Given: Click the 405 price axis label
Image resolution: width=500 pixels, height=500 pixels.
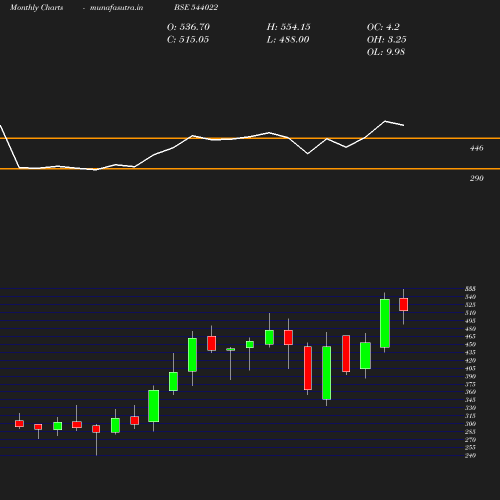Looking at the screenshot, I should pos(470,368).
